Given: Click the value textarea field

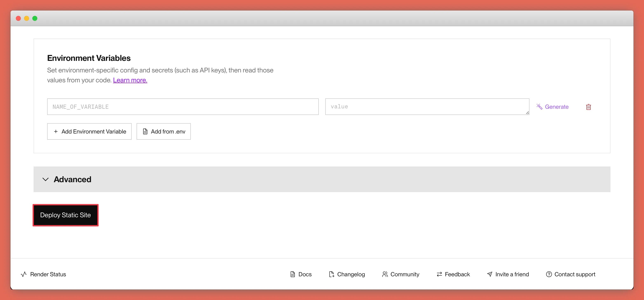Looking at the screenshot, I should pos(427,106).
